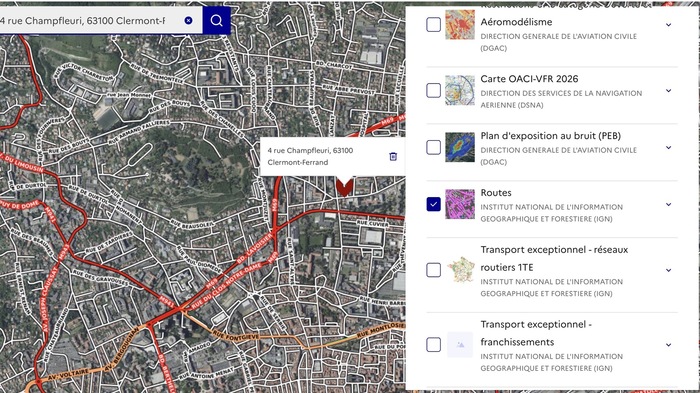Screen dimensions: 700x393
Task: Click Transport exceptionnel - franchissements title
Action: [536, 333]
